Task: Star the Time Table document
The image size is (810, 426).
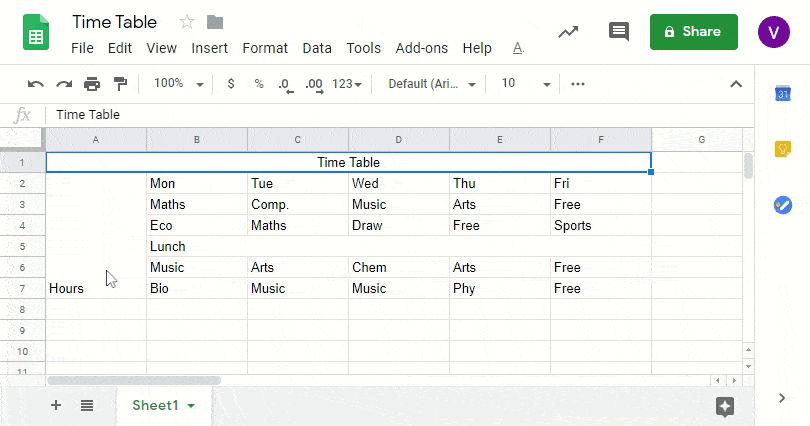Action: (x=187, y=22)
